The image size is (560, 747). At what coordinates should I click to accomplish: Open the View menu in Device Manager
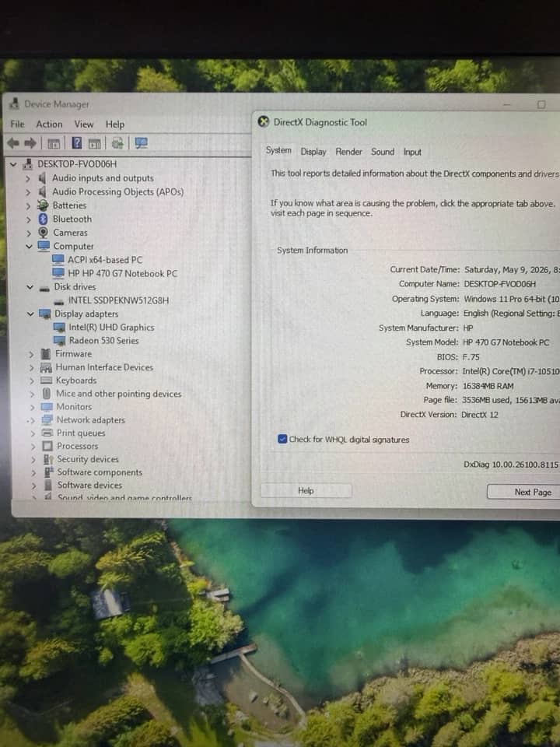point(84,124)
